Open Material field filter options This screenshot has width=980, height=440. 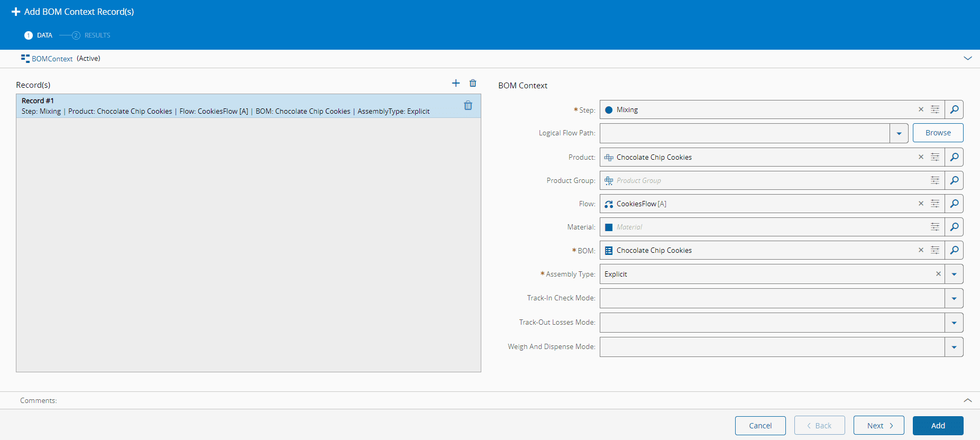click(x=935, y=227)
